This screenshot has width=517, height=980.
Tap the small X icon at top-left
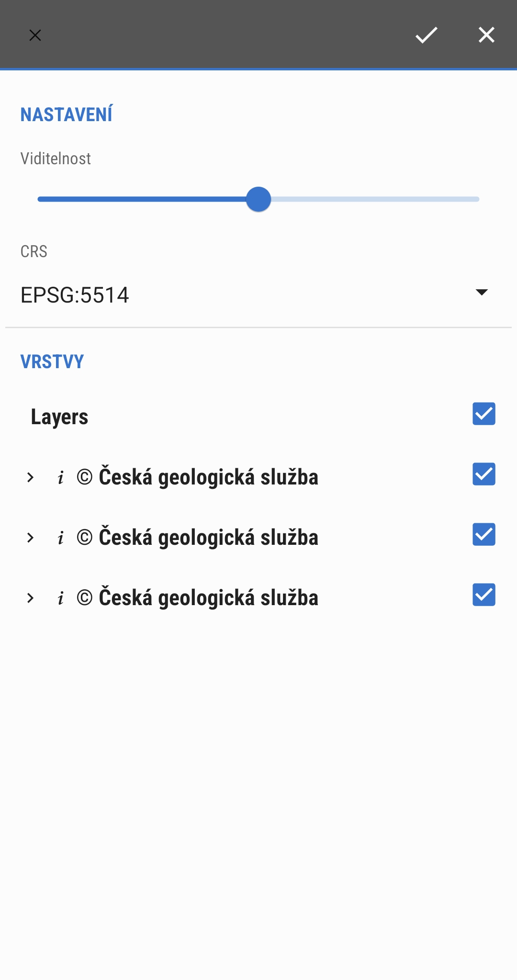point(35,35)
